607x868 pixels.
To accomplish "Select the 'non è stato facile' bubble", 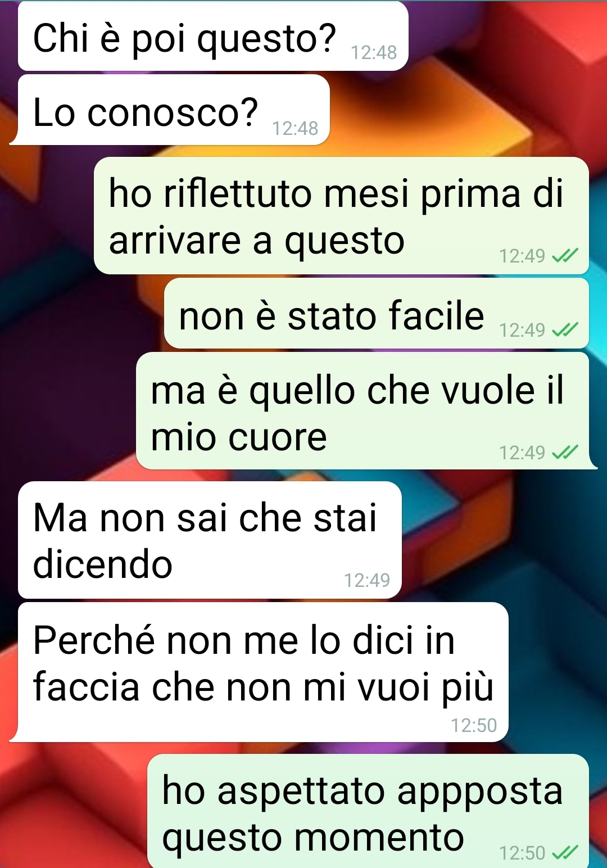I will point(377,314).
